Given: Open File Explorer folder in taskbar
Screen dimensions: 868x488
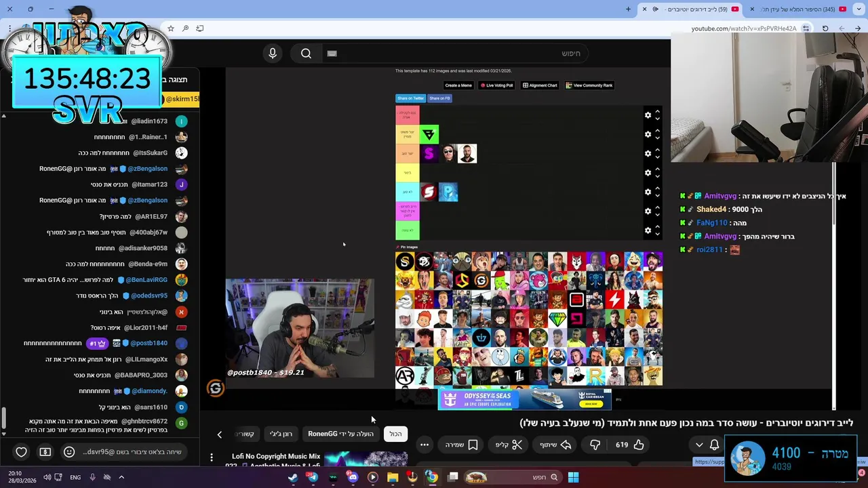Looking at the screenshot, I should [x=392, y=477].
